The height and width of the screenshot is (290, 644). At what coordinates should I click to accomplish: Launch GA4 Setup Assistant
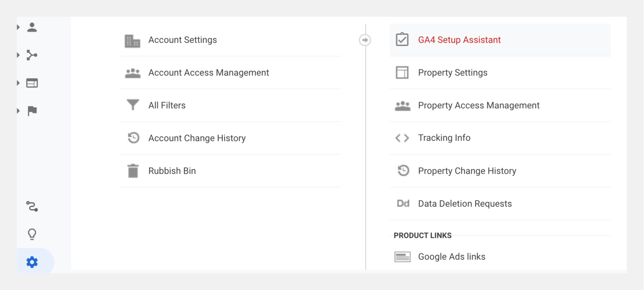(x=459, y=40)
